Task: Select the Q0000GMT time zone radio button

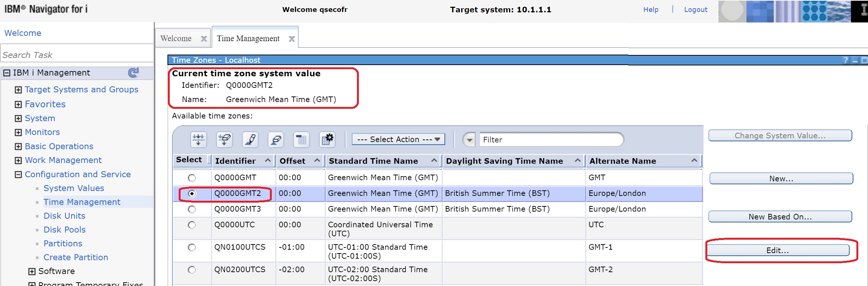Action: [x=192, y=178]
